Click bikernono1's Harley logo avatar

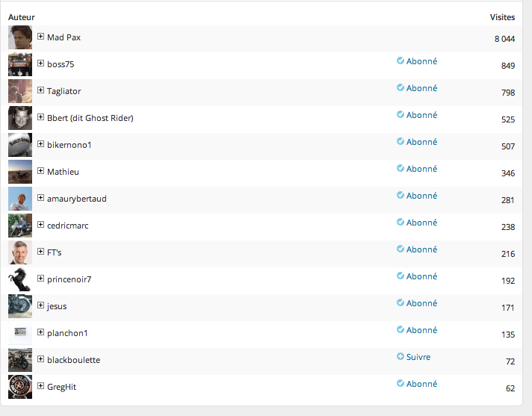pos(20,145)
